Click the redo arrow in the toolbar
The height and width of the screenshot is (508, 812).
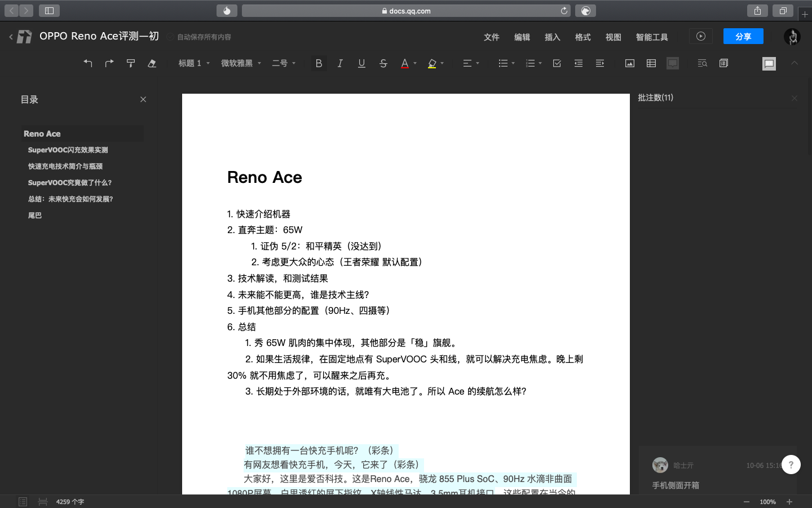[109, 63]
